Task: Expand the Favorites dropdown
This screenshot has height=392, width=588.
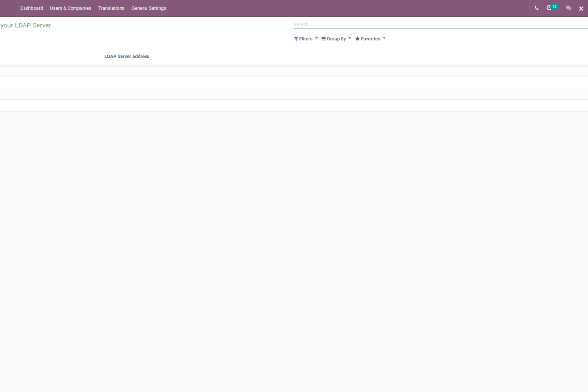Action: 370,39
